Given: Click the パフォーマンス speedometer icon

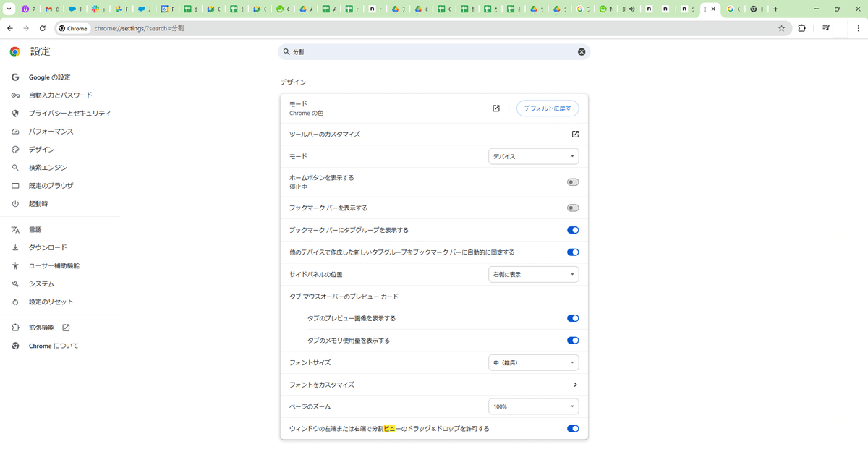Looking at the screenshot, I should 14,131.
